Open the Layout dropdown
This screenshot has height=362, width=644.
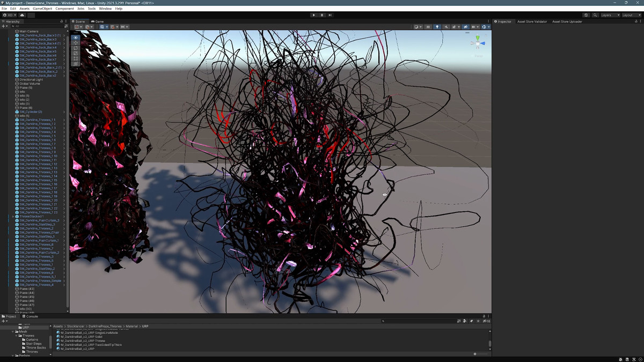pos(631,15)
